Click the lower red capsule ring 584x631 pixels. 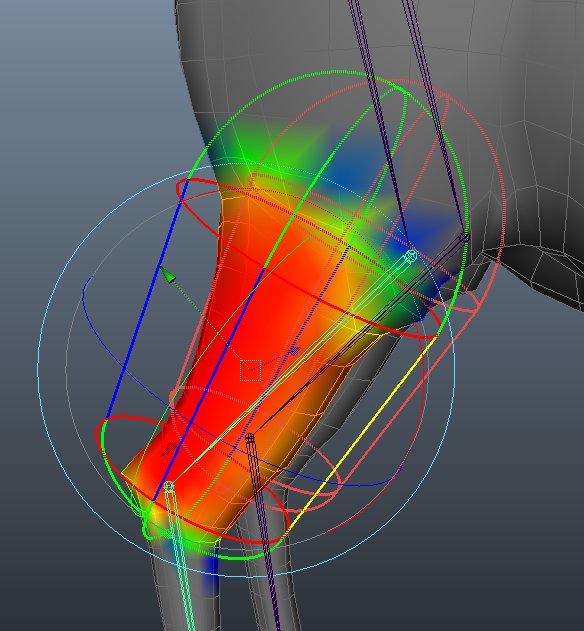[192, 480]
